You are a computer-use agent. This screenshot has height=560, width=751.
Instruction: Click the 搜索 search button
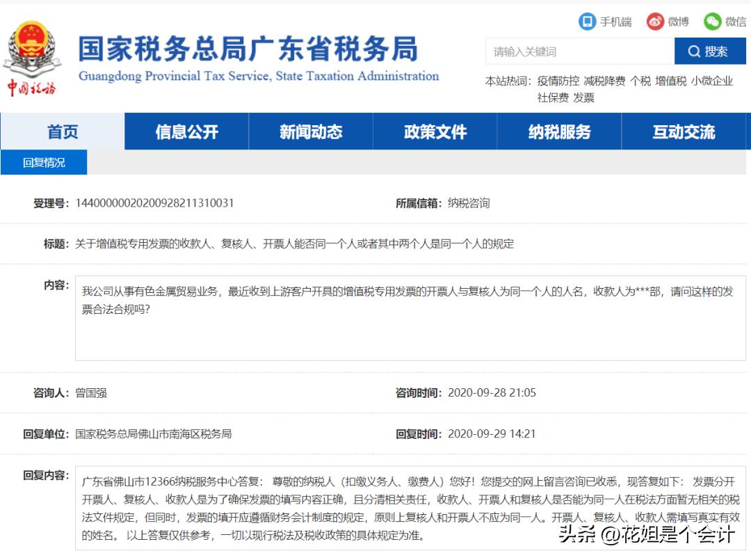pyautogui.click(x=710, y=51)
